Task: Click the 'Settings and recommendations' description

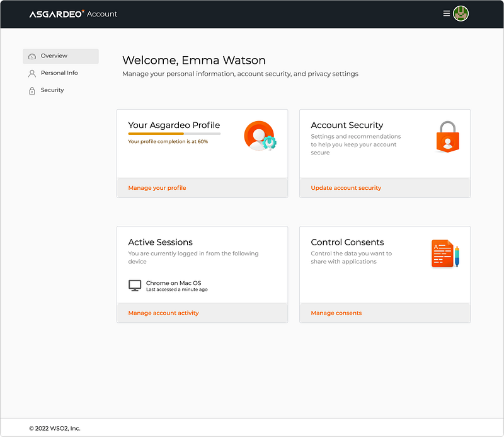Action: coord(355,144)
